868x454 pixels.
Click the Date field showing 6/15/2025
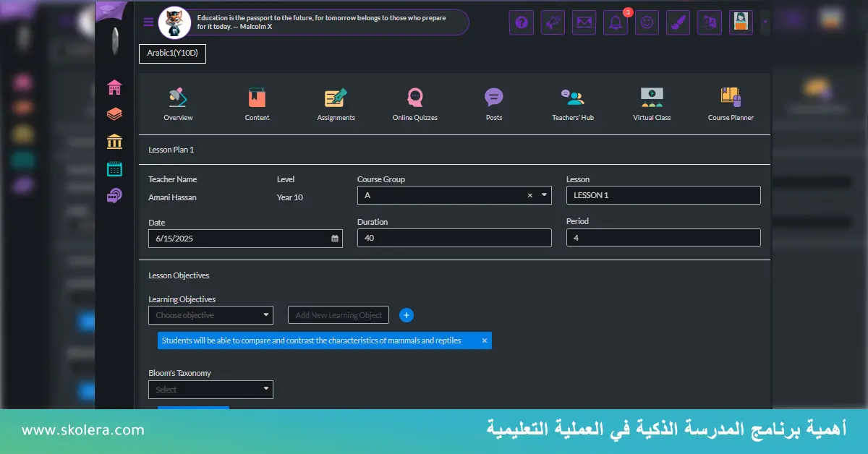point(245,238)
